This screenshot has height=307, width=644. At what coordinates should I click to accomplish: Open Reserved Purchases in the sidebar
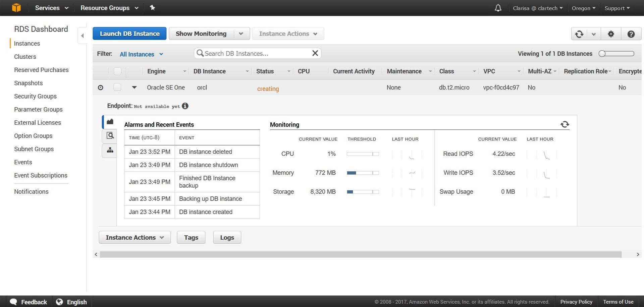click(41, 70)
